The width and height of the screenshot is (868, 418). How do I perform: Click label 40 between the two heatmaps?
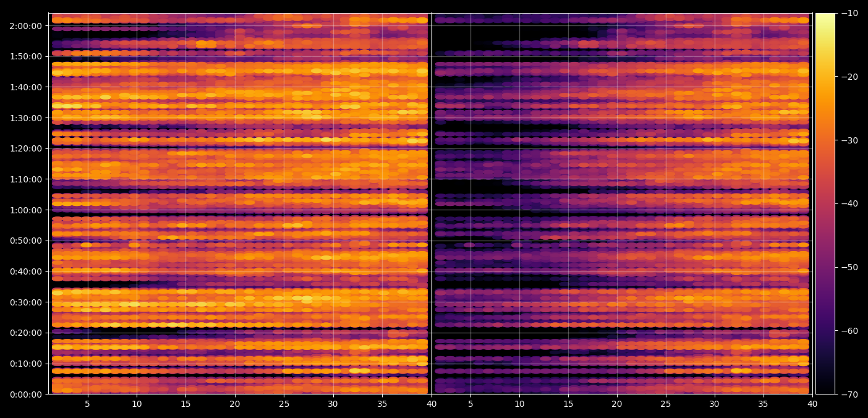432,404
